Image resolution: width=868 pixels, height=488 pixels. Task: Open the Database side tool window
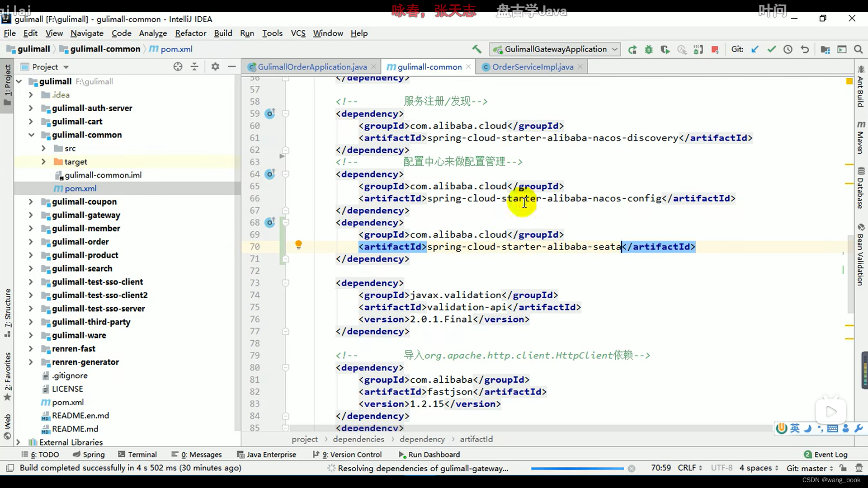tap(861, 188)
